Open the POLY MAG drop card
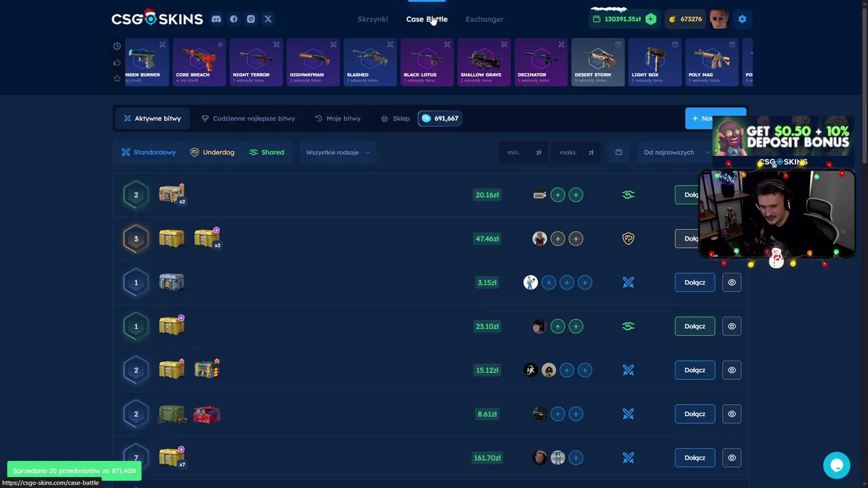The height and width of the screenshot is (488, 868). [712, 62]
